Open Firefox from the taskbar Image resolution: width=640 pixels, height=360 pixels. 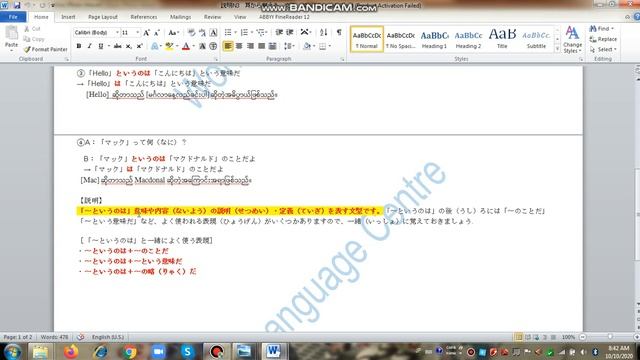point(71,351)
